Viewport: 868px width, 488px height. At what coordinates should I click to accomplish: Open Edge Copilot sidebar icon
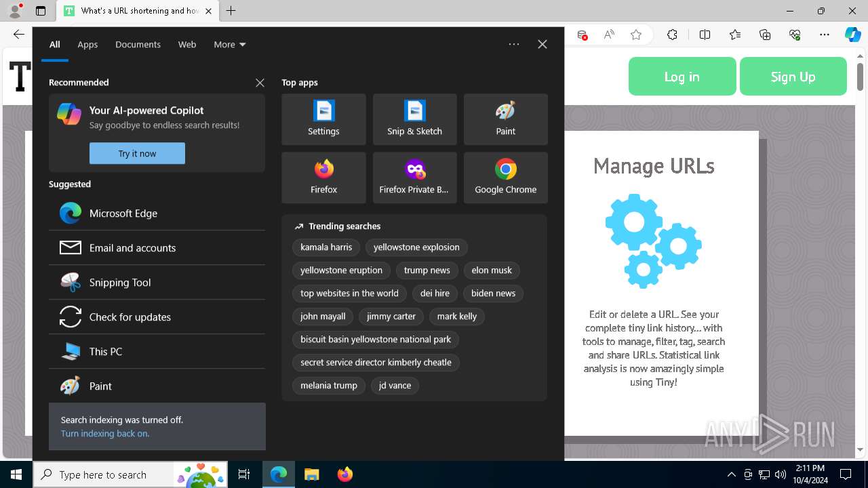click(x=852, y=35)
